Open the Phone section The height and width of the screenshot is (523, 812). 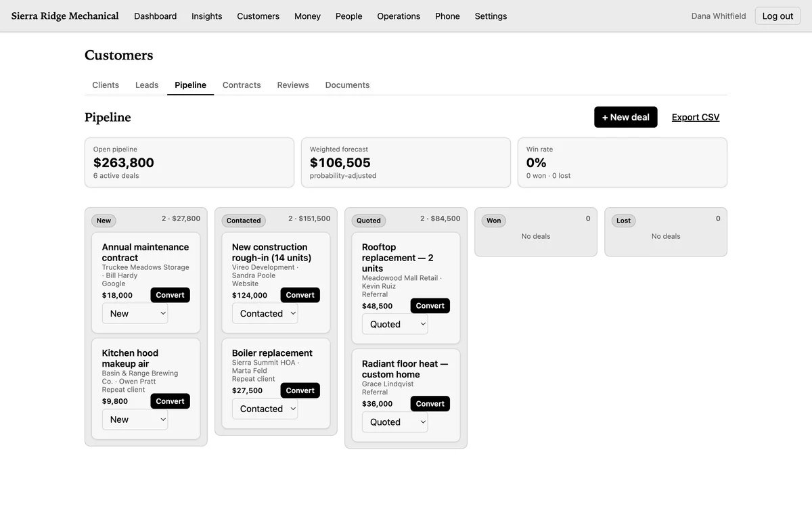pyautogui.click(x=447, y=16)
